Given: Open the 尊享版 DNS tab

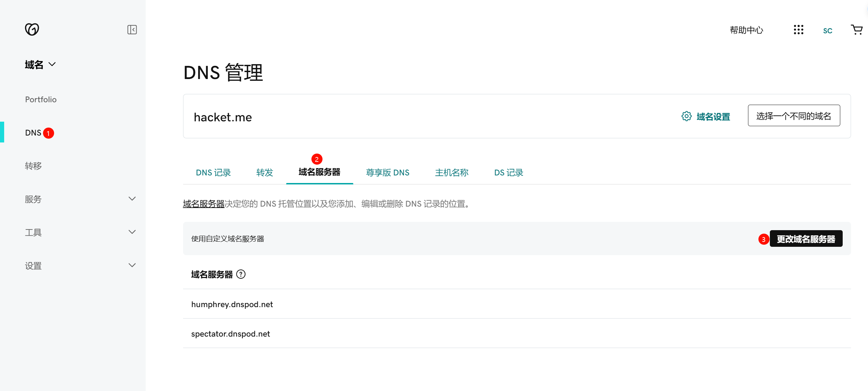Looking at the screenshot, I should (x=387, y=173).
